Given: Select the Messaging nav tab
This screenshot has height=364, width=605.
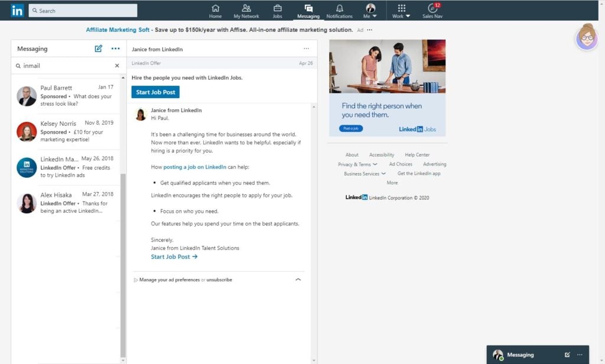Looking at the screenshot, I should [308, 11].
